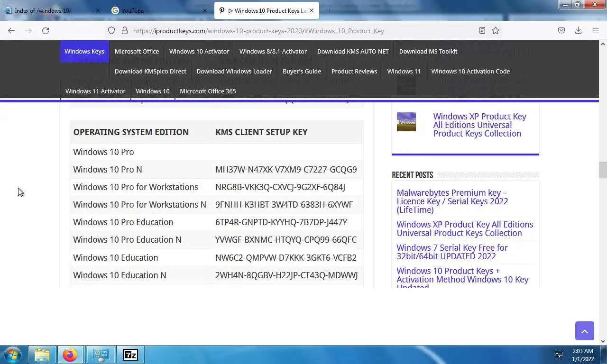Open the Microsoft Office 365 menu item
The width and height of the screenshot is (607, 364).
coord(208,91)
